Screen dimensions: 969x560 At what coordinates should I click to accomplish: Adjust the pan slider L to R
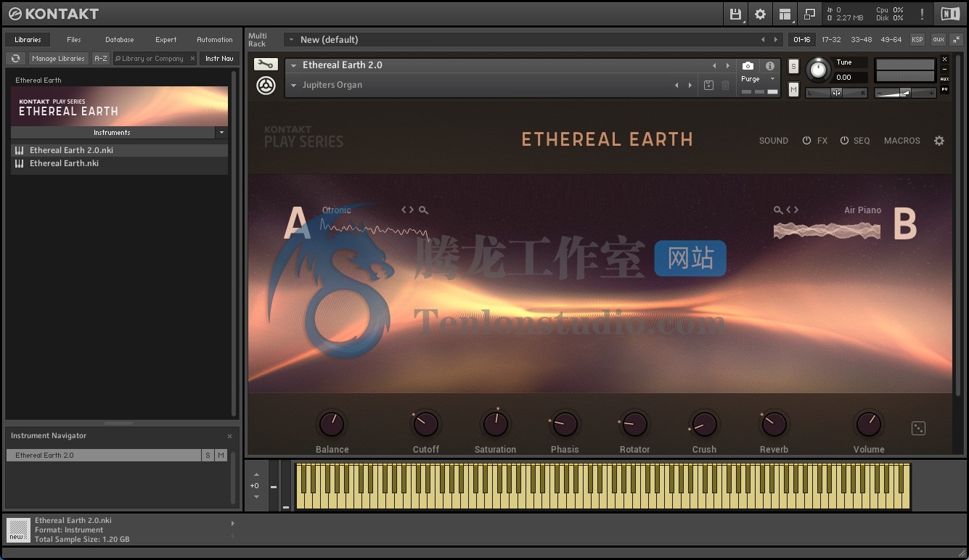[x=837, y=92]
